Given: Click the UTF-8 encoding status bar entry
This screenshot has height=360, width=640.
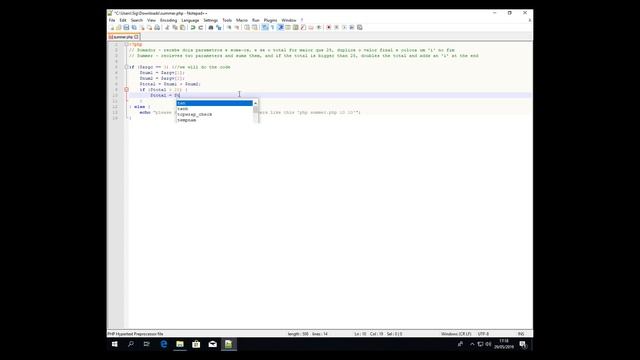Looking at the screenshot, I should pos(483,334).
